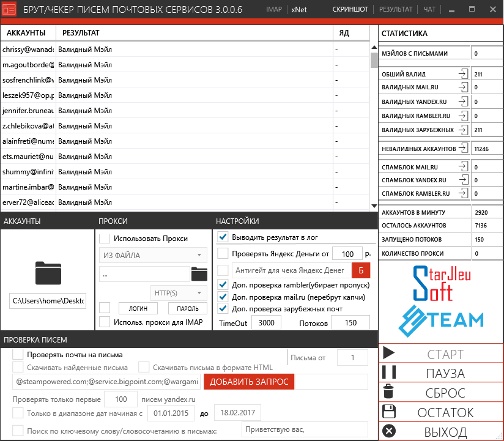
Task: Click export icon for ВАЛИДНЫХ ЗАРУБЕЖНЫХ
Action: pos(463,130)
